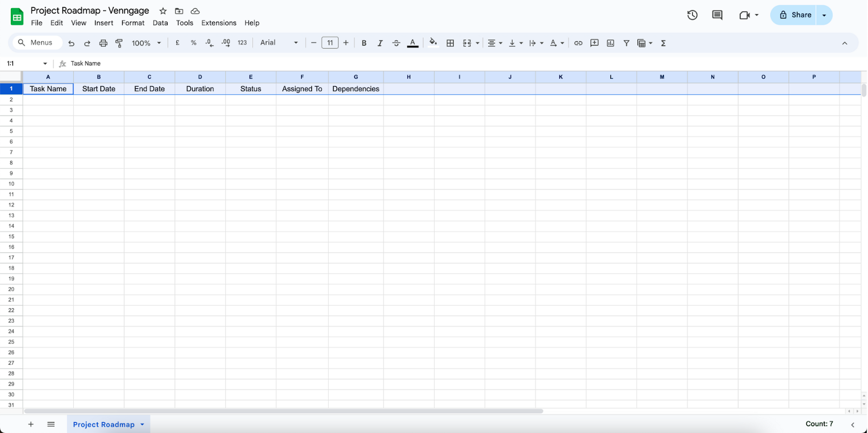Open all comments icon

click(x=717, y=15)
